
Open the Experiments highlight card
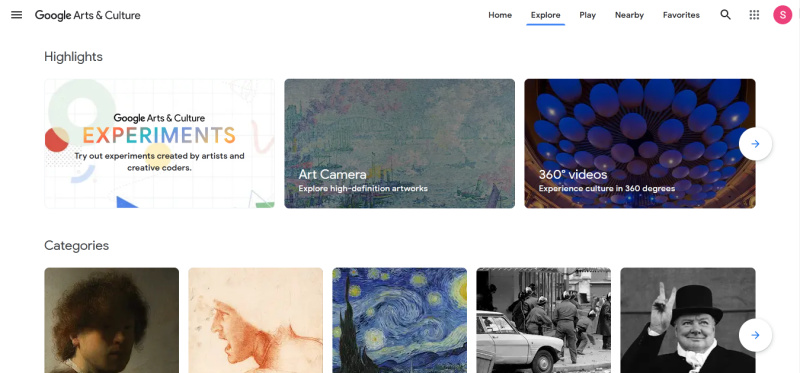pyautogui.click(x=159, y=143)
